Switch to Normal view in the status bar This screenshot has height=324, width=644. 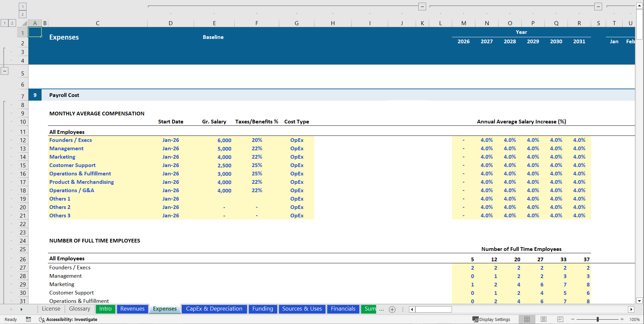point(527,319)
